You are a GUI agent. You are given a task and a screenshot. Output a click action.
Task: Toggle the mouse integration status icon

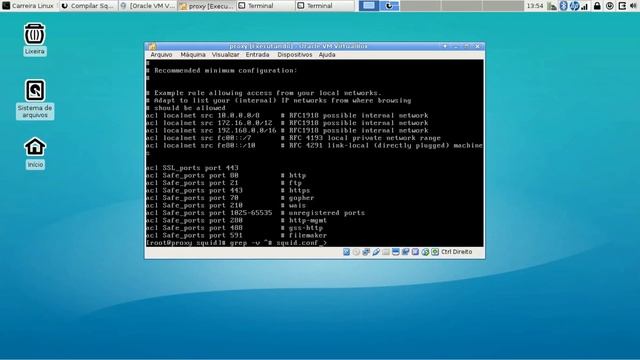click(425, 252)
